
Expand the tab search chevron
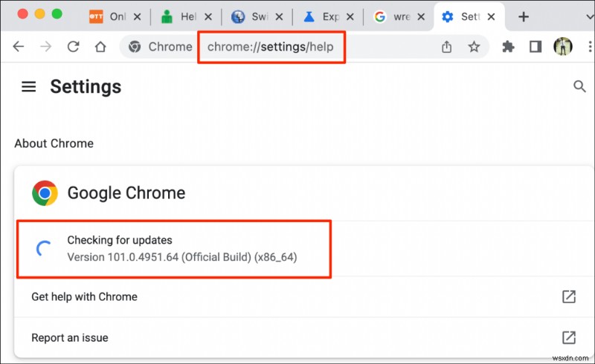coord(589,17)
